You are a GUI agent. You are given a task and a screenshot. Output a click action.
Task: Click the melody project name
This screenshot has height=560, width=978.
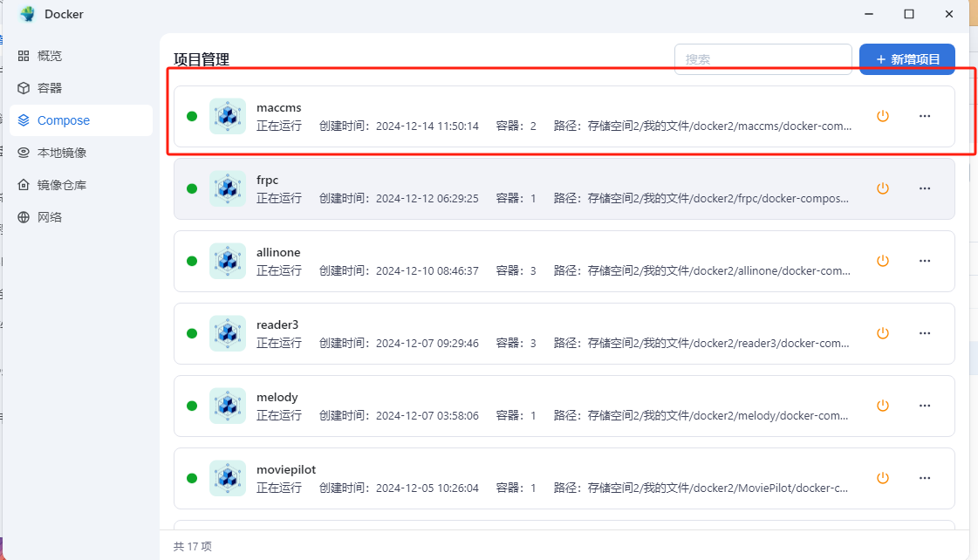coord(277,397)
